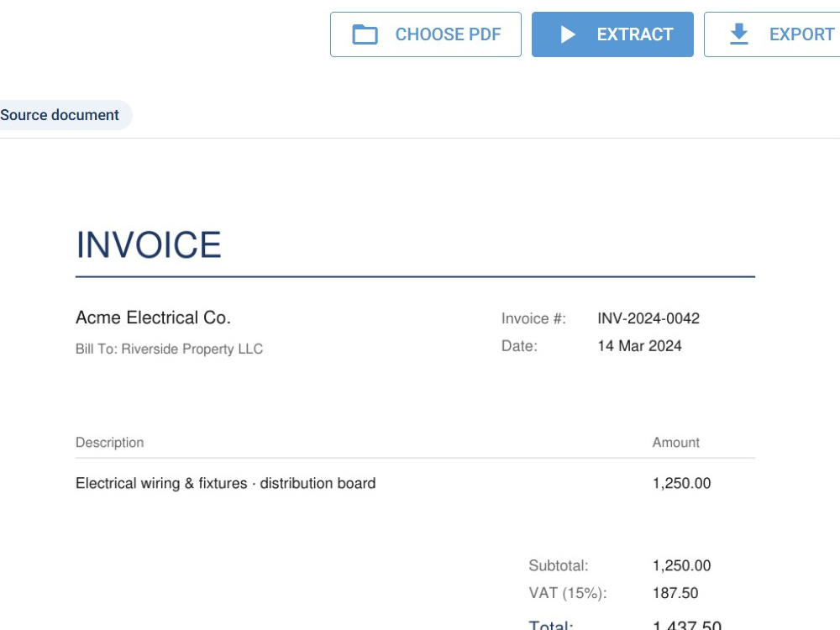Viewport: 840px width, 630px height.
Task: Select the Subtotal value 1,250.00
Action: coord(681,565)
